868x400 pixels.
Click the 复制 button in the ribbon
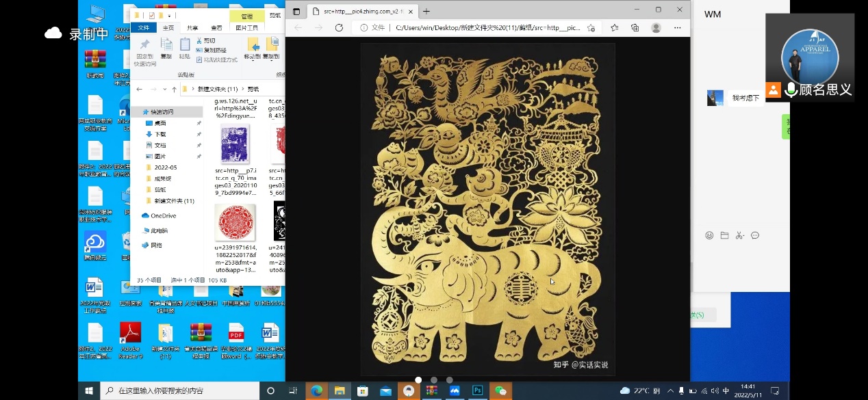tap(166, 49)
